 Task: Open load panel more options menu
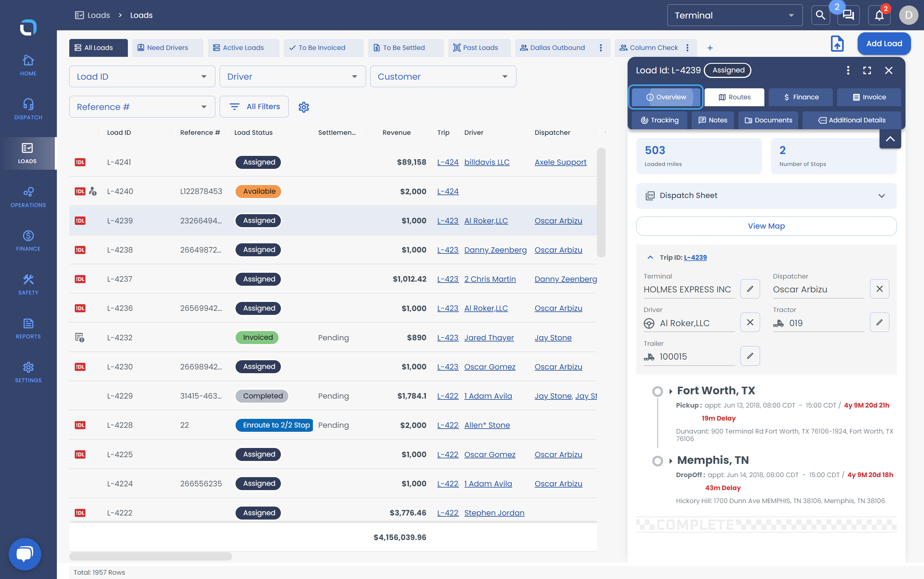pyautogui.click(x=848, y=70)
